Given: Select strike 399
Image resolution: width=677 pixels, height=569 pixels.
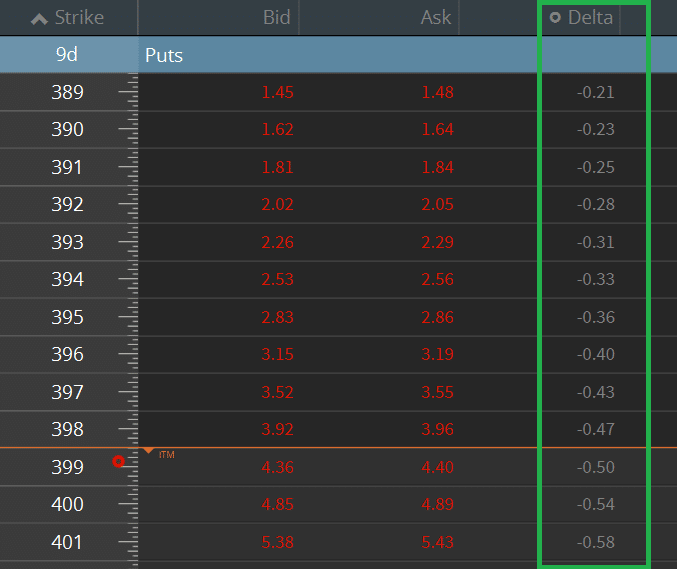Looking at the screenshot, I should (67, 467).
